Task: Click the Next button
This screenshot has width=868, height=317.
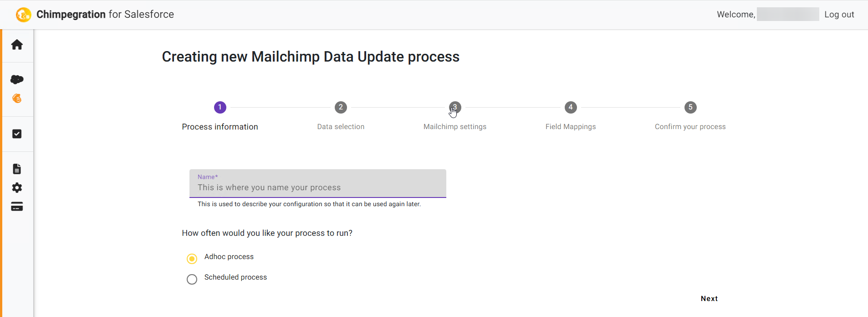Action: coord(709,299)
